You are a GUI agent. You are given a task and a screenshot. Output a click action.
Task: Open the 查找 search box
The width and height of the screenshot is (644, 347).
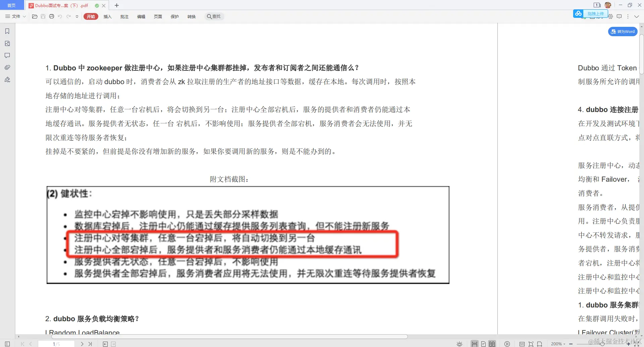pos(214,16)
